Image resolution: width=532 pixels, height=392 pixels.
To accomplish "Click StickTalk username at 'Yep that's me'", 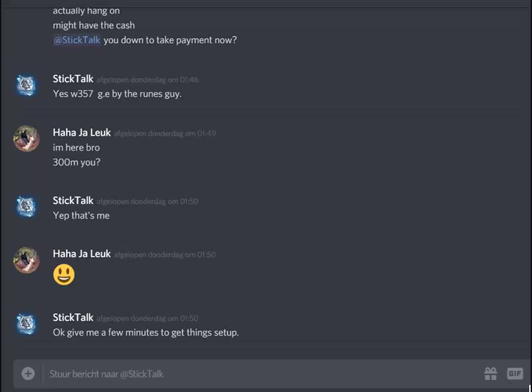I will coord(73,201).
